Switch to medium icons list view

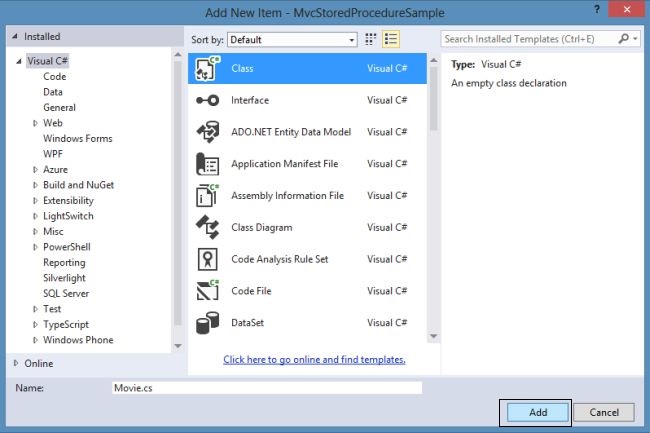pyautogui.click(x=390, y=39)
